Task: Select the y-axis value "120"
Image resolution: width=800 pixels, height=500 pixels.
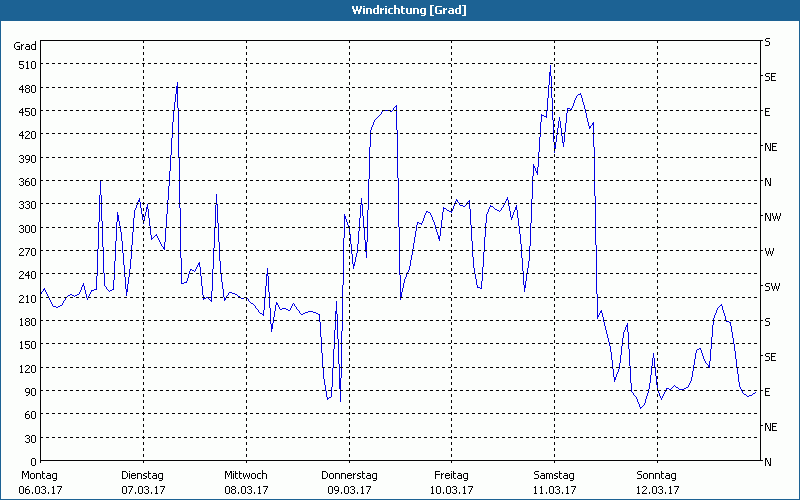Action: 27,368
